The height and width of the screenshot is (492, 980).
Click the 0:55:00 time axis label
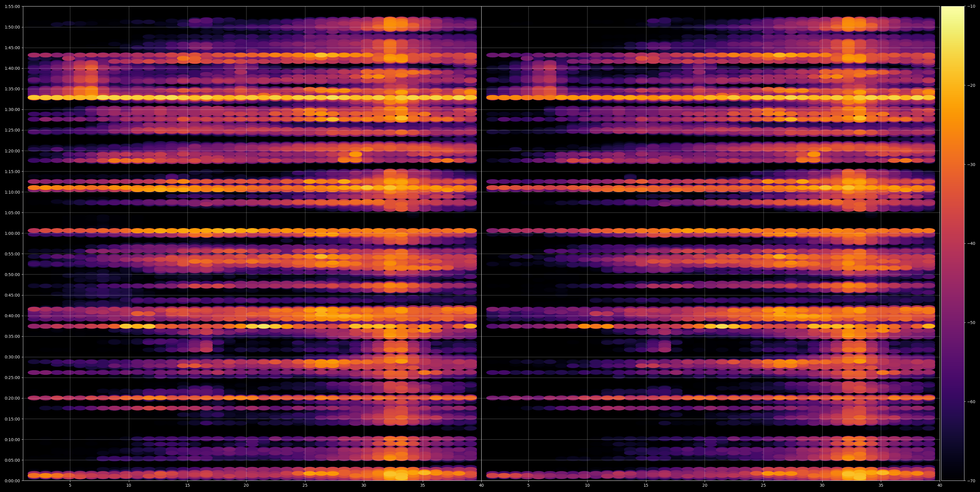point(12,254)
